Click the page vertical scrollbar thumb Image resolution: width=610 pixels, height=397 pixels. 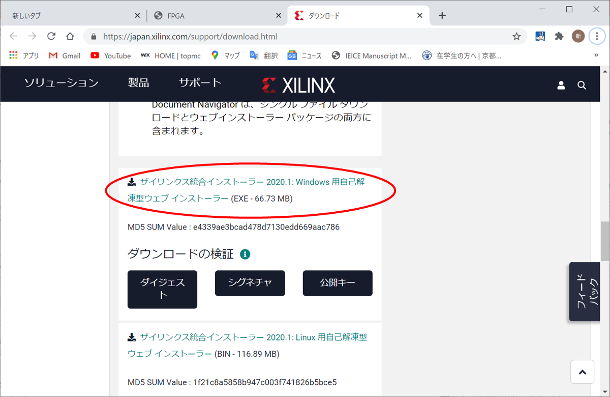pyautogui.click(x=605, y=241)
